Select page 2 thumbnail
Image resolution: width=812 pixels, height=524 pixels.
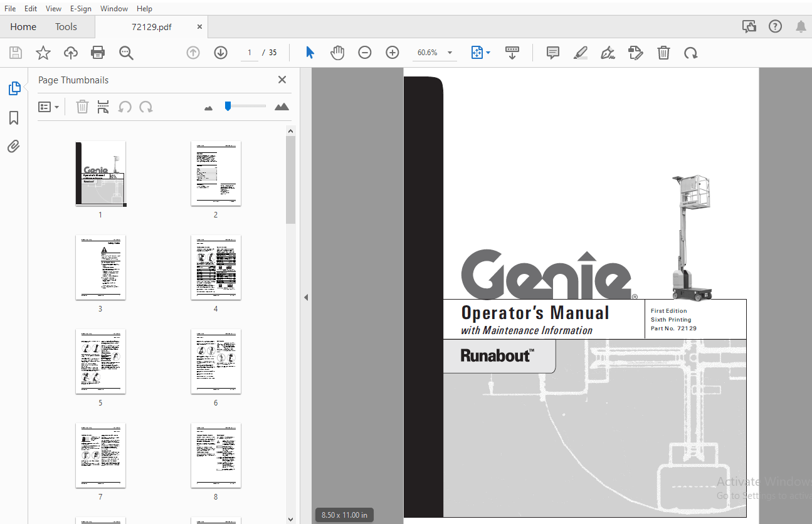click(x=216, y=173)
